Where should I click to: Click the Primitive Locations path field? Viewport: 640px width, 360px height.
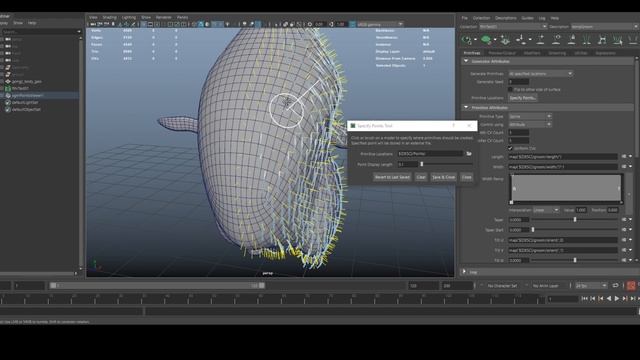click(x=431, y=153)
